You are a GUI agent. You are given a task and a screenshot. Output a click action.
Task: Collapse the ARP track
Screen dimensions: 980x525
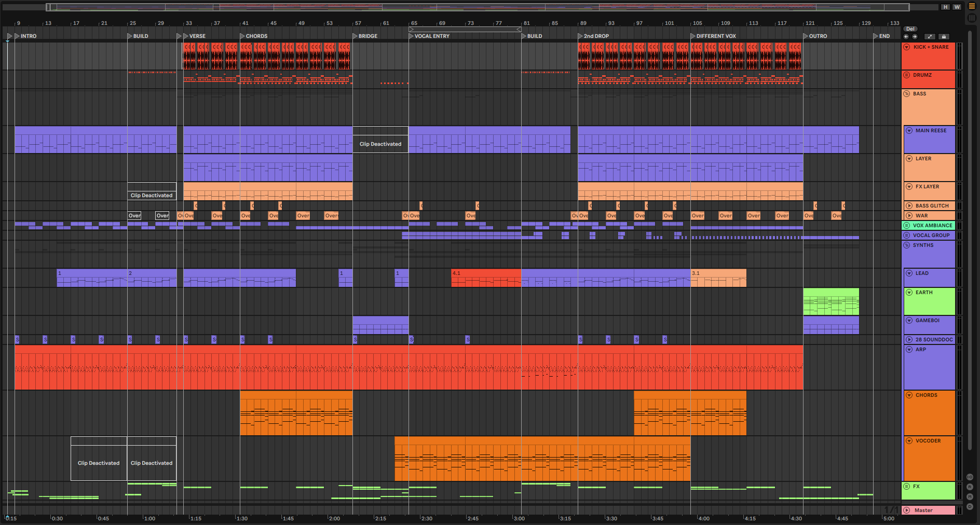pyautogui.click(x=909, y=350)
